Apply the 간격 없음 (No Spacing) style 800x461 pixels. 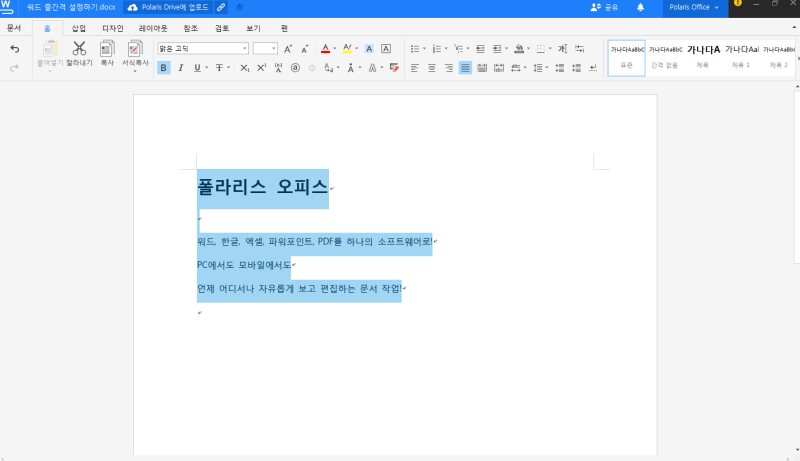pyautogui.click(x=665, y=58)
